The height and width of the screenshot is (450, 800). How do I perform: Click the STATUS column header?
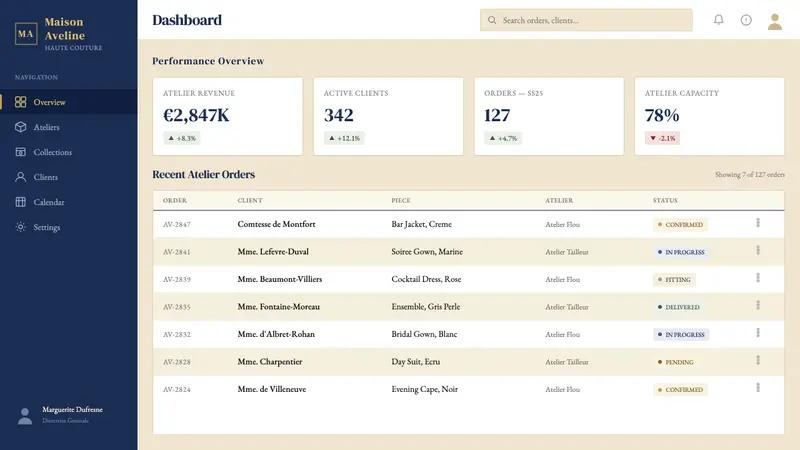point(665,201)
